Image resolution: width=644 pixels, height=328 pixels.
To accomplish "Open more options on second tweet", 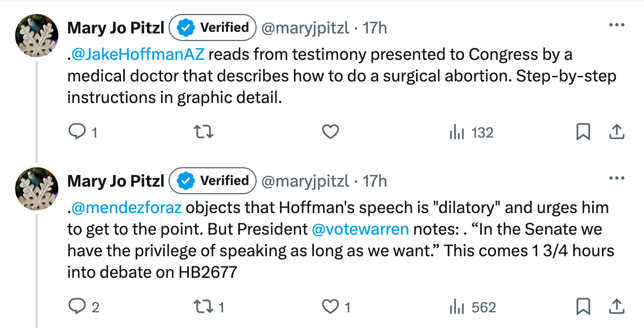I will click(x=617, y=178).
